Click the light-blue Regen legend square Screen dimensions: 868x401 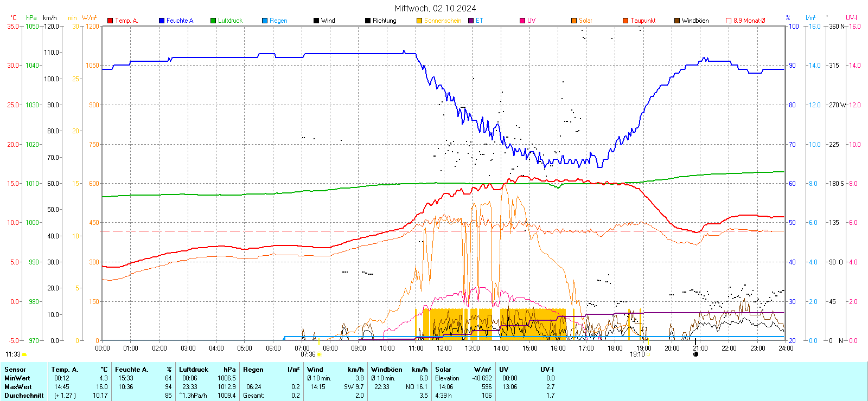pos(265,21)
